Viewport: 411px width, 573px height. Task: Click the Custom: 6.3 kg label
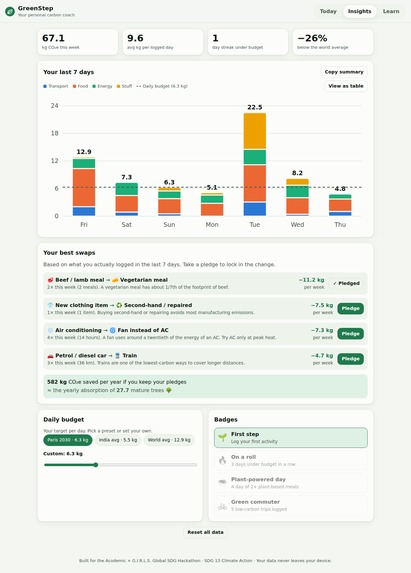63,454
